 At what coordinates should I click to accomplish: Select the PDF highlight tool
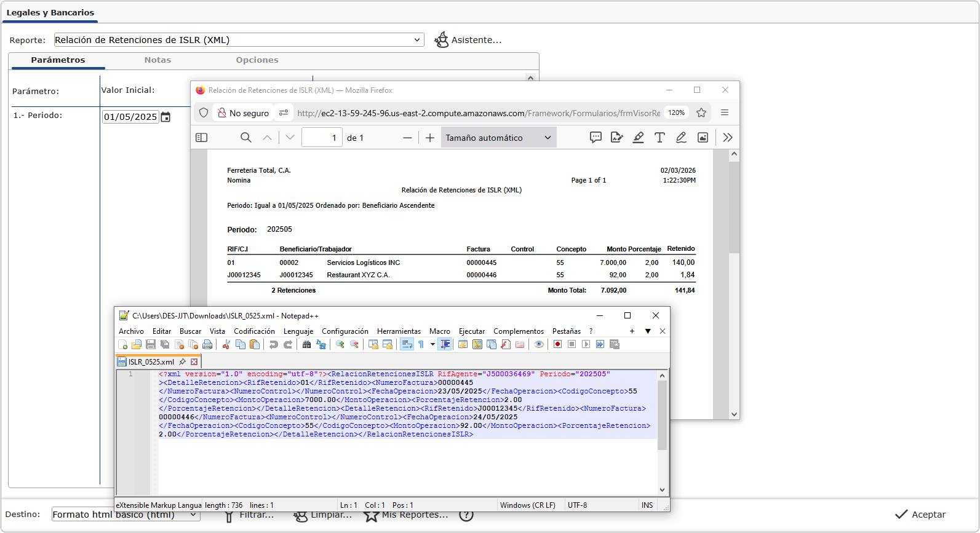click(x=638, y=138)
